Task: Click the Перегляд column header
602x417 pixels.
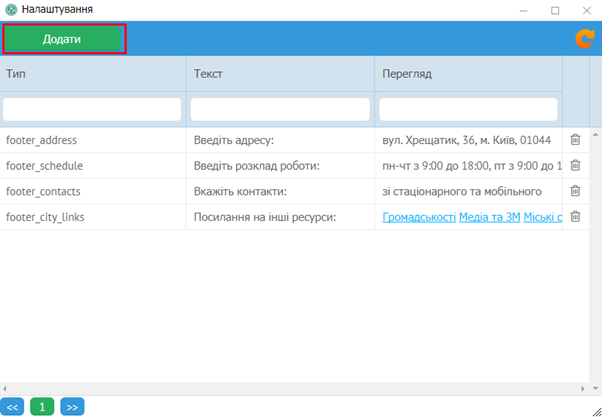Action: (468, 74)
